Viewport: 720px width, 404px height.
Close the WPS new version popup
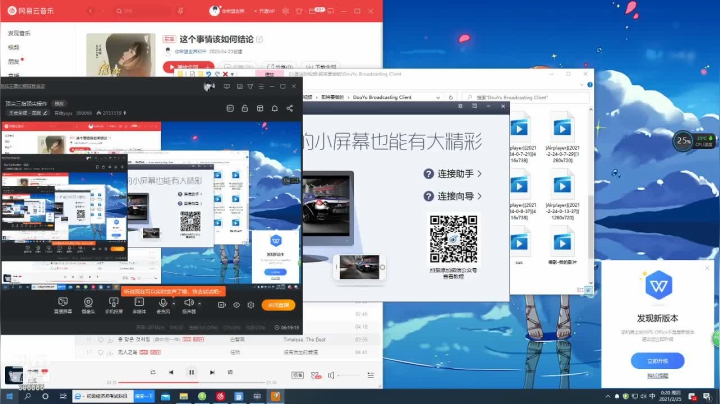tap(707, 268)
